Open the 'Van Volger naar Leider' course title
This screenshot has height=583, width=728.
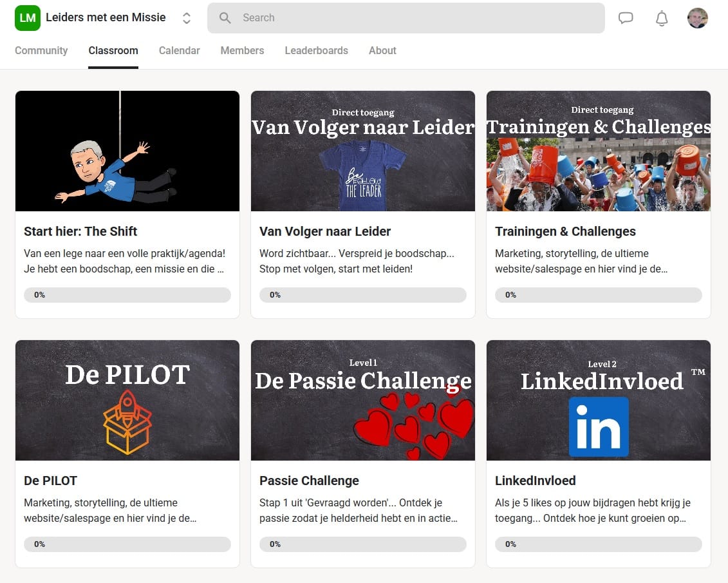click(x=325, y=231)
